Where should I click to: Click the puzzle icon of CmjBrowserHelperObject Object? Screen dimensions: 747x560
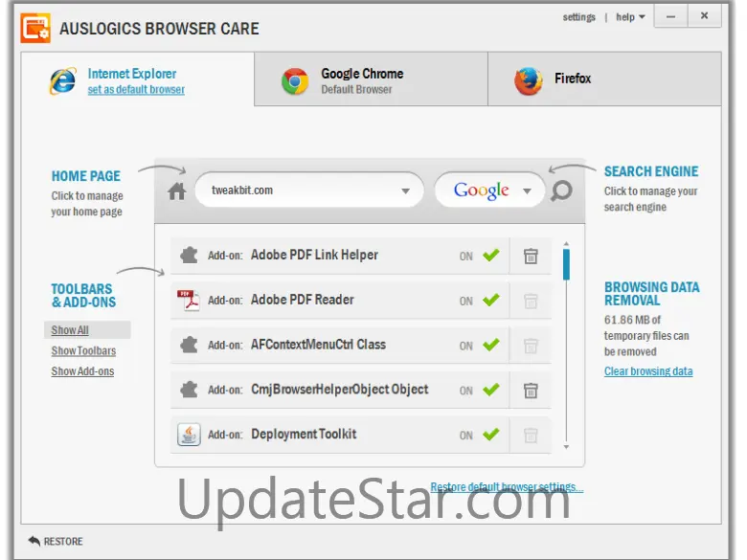[189, 390]
